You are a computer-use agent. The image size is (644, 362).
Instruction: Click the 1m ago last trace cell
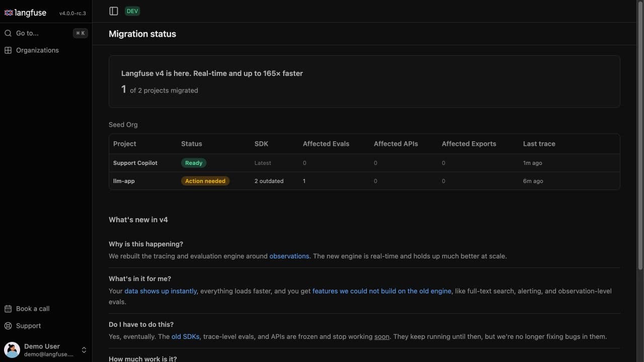532,163
